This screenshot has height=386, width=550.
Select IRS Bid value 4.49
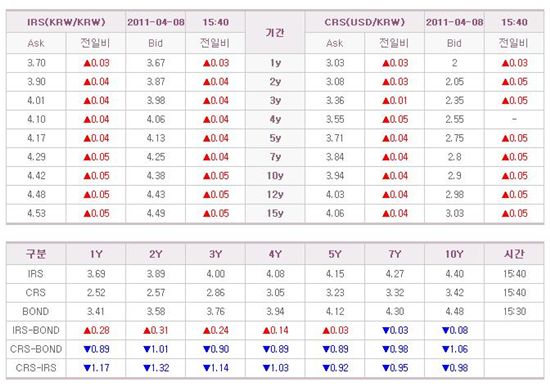156,213
